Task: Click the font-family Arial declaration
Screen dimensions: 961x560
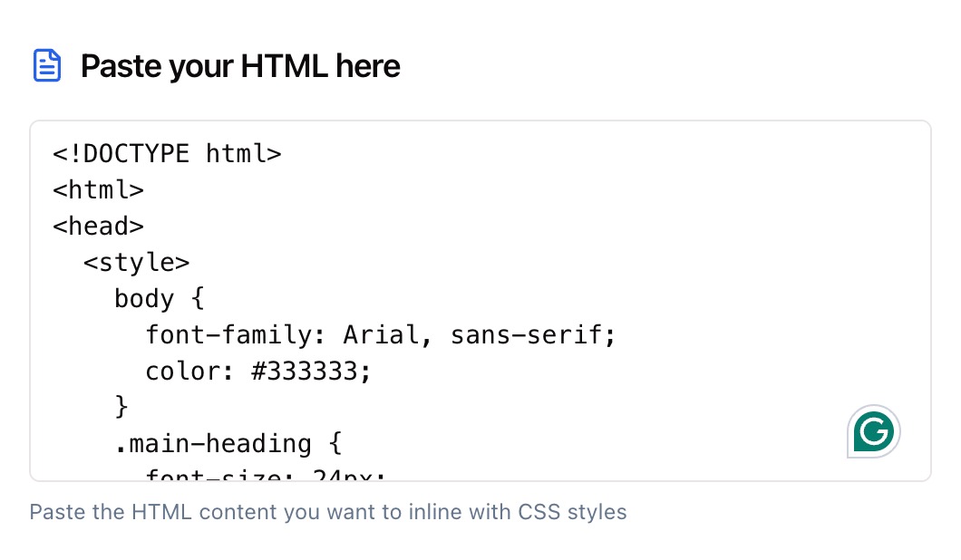Action: [x=381, y=335]
